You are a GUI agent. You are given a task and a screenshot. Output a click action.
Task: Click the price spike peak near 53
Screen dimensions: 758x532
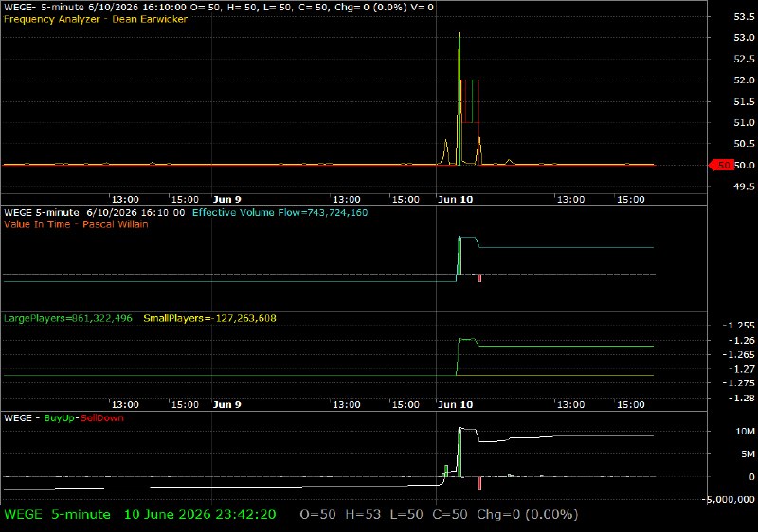(x=459, y=34)
